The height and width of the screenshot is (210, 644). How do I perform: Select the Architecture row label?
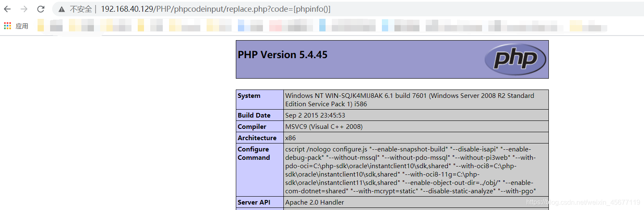(x=257, y=138)
